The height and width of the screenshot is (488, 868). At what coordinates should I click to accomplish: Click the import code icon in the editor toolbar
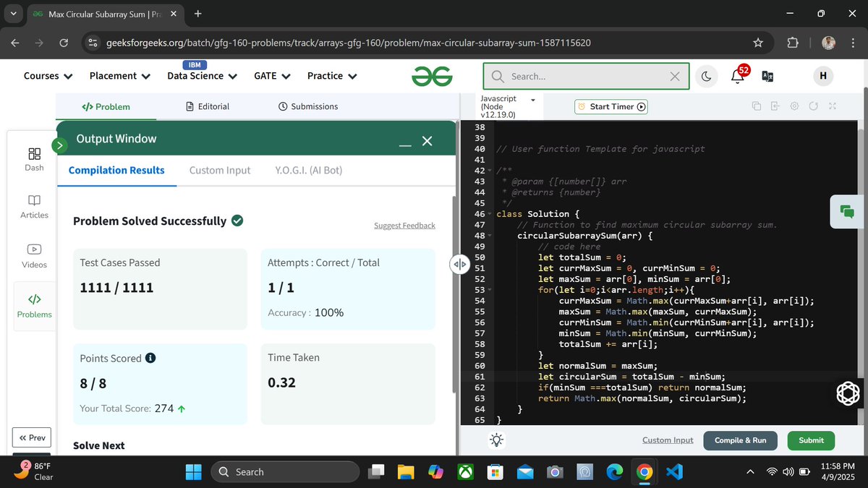(x=775, y=106)
